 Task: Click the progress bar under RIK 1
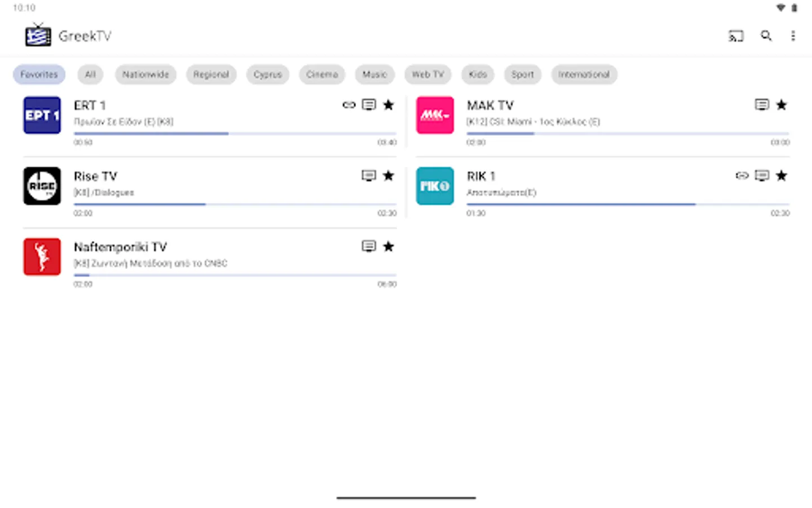tap(629, 204)
